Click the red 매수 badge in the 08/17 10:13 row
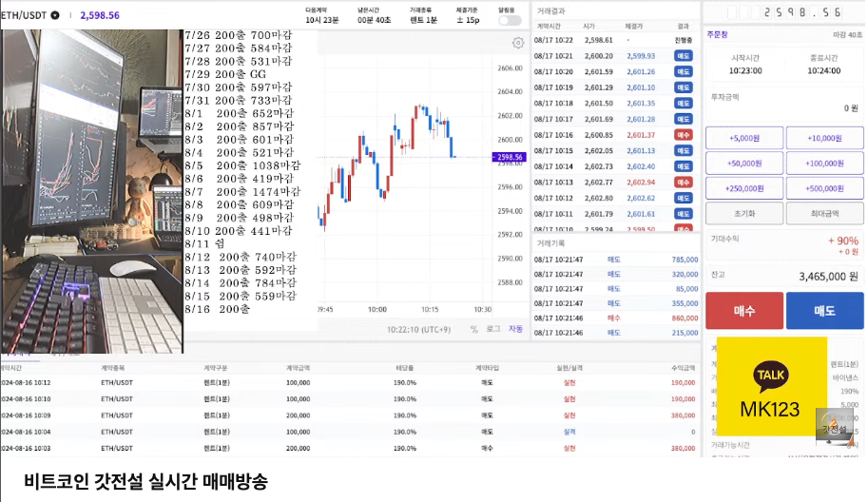The image size is (868, 502). coord(684,183)
